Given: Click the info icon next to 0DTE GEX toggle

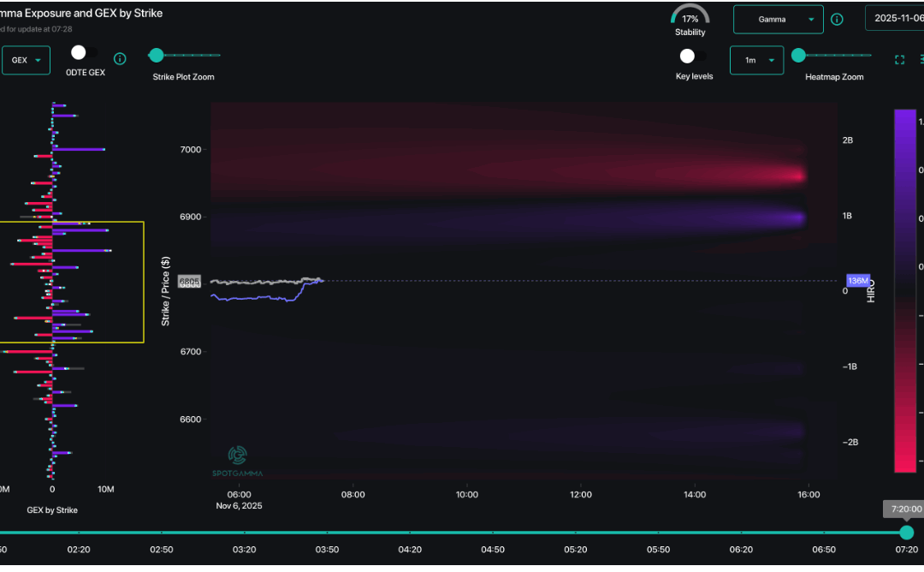Looking at the screenshot, I should (x=120, y=59).
